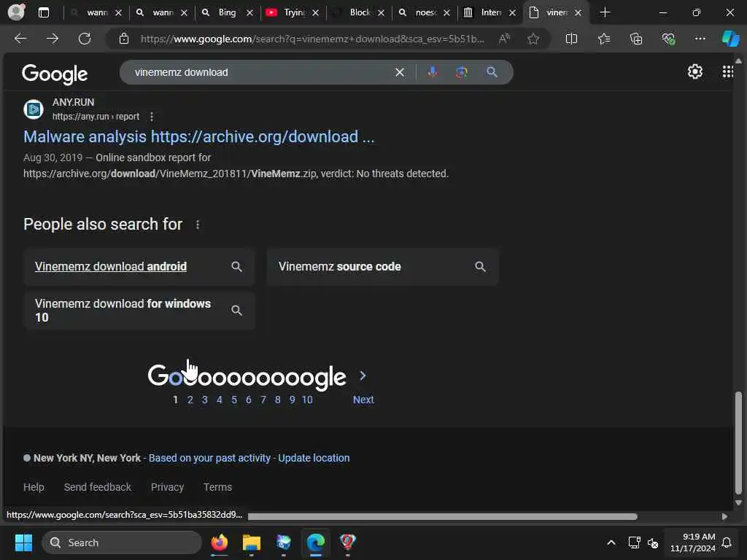The image size is (747, 560).
Task: Search Vinememz source code suggestion
Action: [x=382, y=267]
